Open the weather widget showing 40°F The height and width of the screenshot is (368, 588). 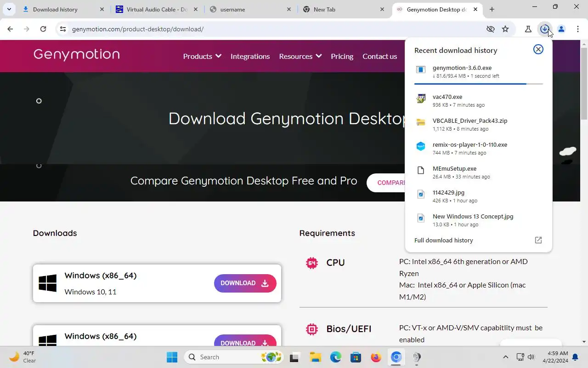(x=23, y=357)
